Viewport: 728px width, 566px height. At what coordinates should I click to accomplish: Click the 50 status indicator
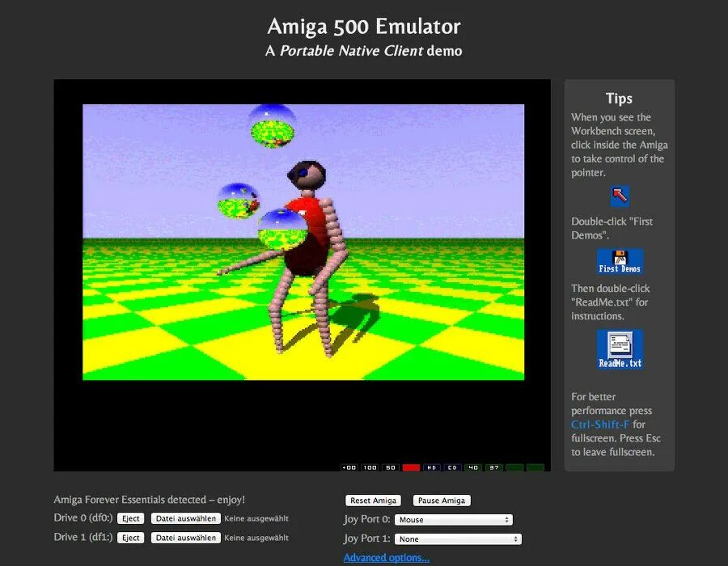coord(391,467)
